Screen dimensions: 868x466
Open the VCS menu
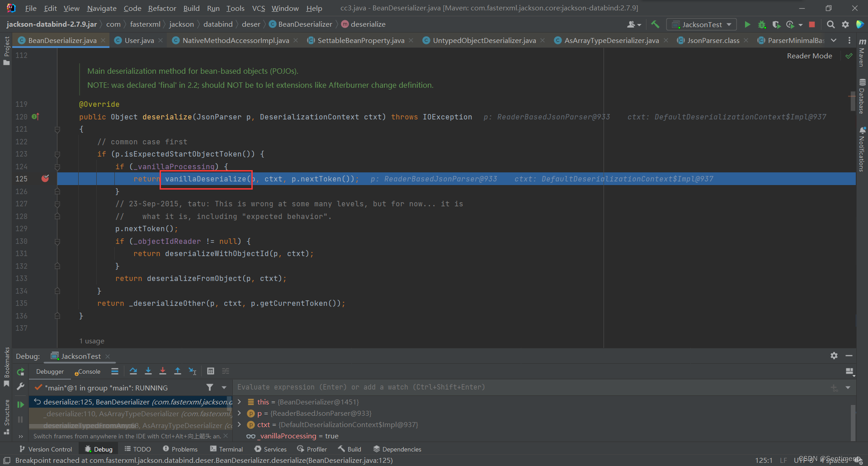[259, 8]
